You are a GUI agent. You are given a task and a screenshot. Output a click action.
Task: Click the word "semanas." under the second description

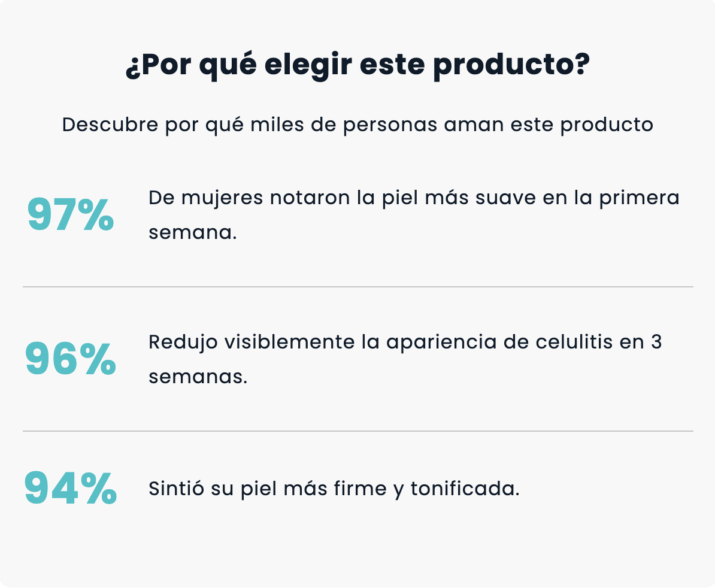pyautogui.click(x=198, y=377)
